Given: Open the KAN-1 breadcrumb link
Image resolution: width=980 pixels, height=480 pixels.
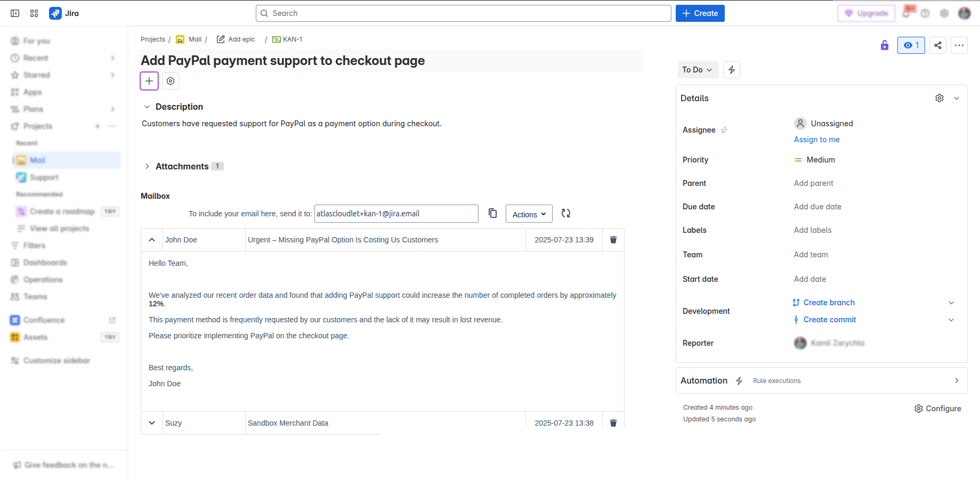Looking at the screenshot, I should (293, 39).
